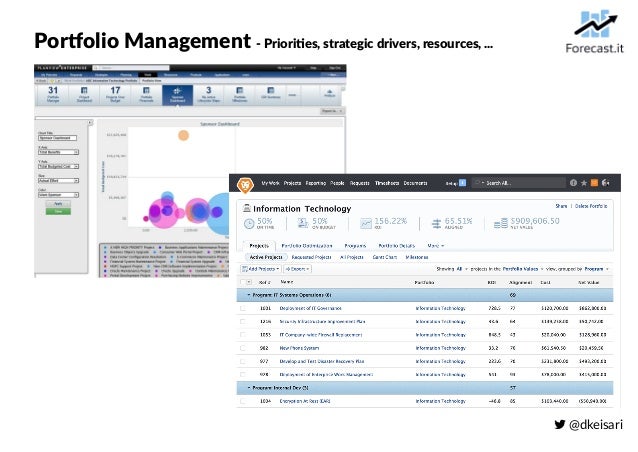Switch to Gantt Chart sub-tab
The image size is (638, 452).
point(385,257)
